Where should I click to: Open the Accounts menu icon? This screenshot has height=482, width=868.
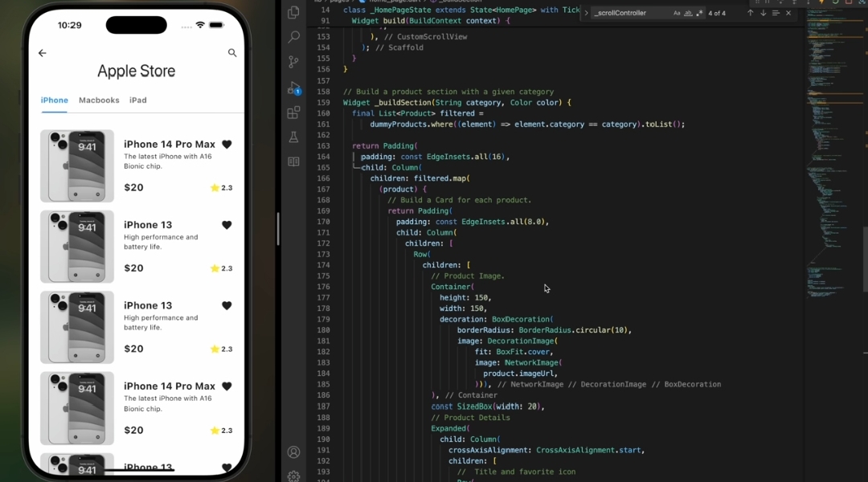pos(293,452)
